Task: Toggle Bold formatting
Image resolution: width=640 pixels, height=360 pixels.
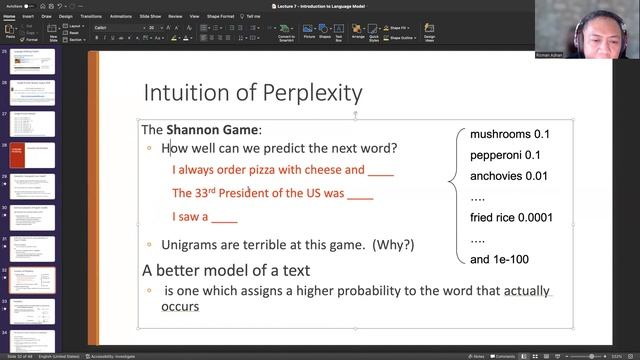Action: pos(97,38)
